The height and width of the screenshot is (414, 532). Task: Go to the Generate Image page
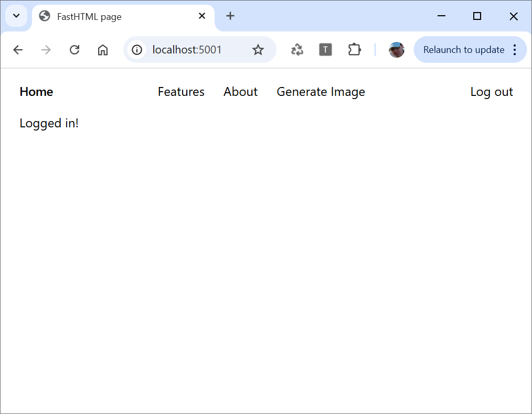pos(321,92)
